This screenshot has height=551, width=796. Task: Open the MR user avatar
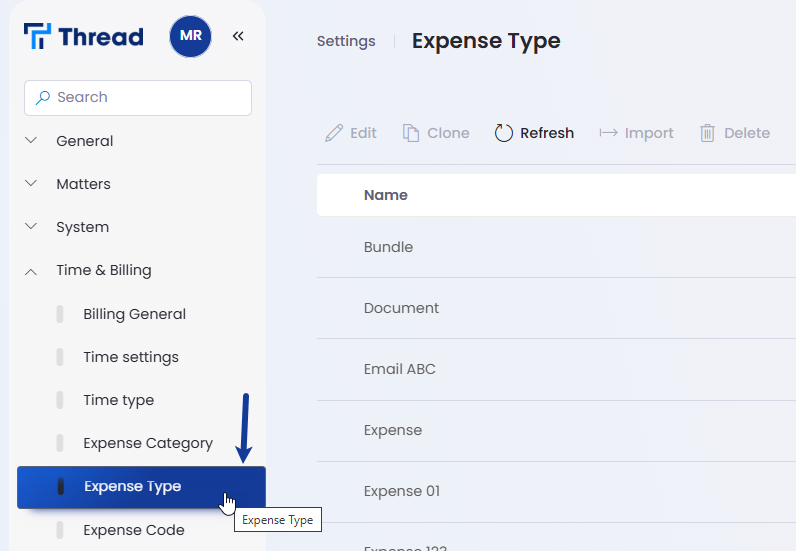point(190,37)
